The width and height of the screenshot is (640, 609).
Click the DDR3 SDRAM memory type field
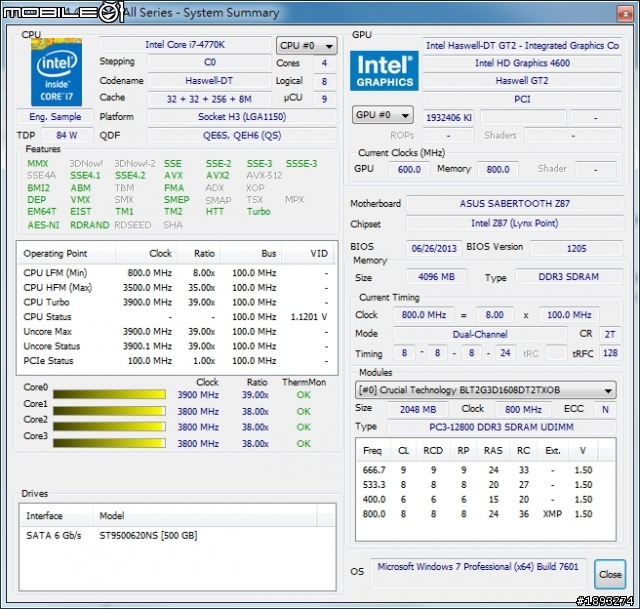click(569, 277)
